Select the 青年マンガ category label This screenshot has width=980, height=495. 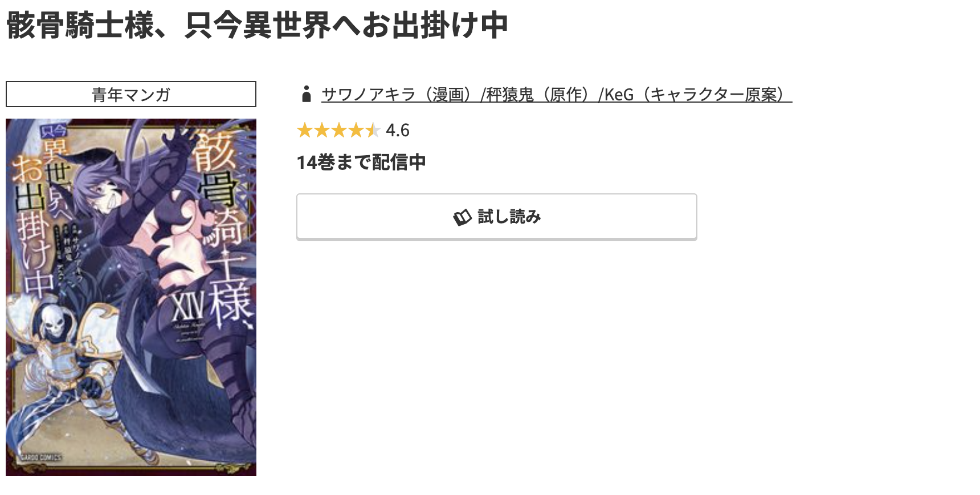pos(130,93)
